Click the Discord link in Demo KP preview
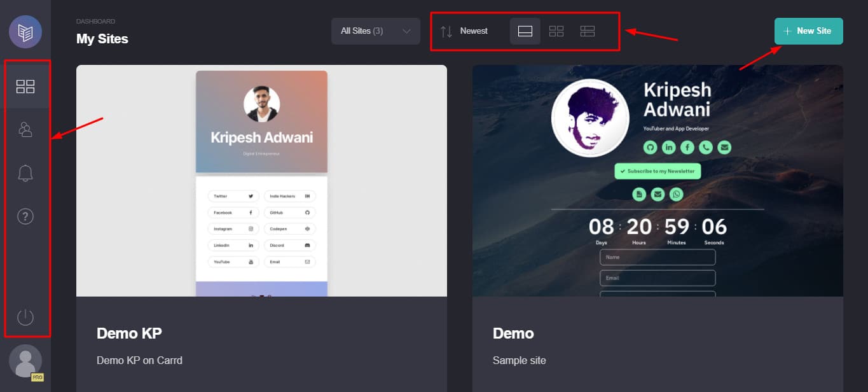 click(x=289, y=245)
